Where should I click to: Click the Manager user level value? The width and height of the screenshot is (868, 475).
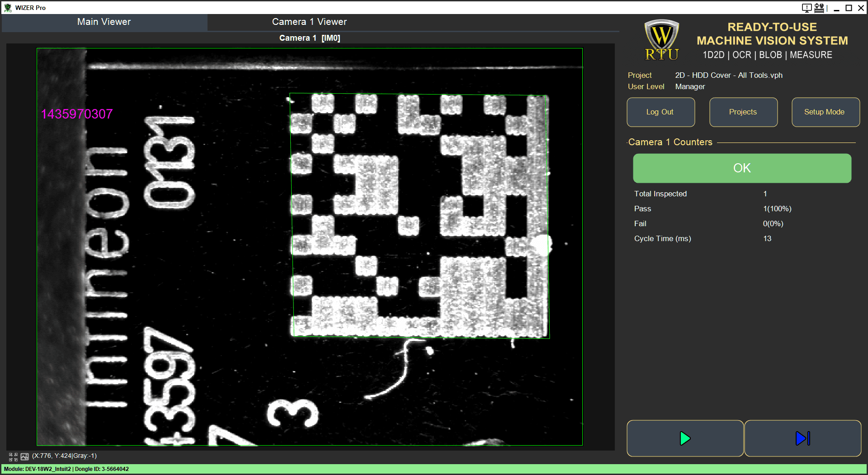click(690, 86)
